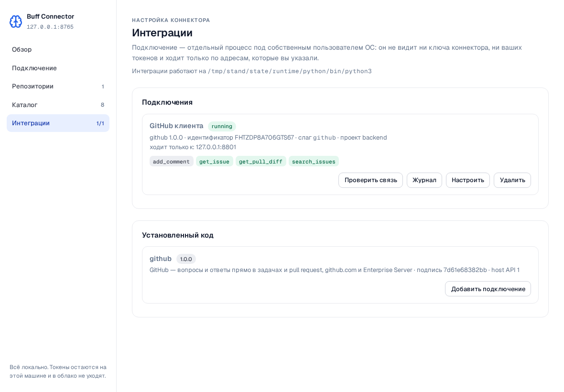
Task: Click the get_pull_diff tool tag
Action: (x=261, y=162)
